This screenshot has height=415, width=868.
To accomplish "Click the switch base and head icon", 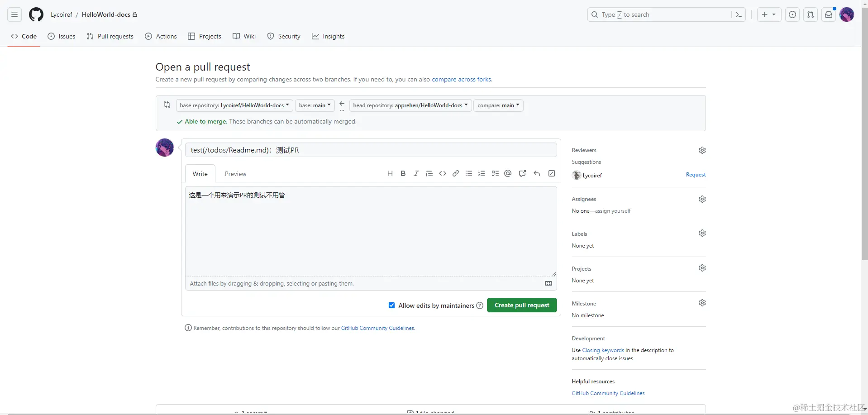I will point(167,105).
